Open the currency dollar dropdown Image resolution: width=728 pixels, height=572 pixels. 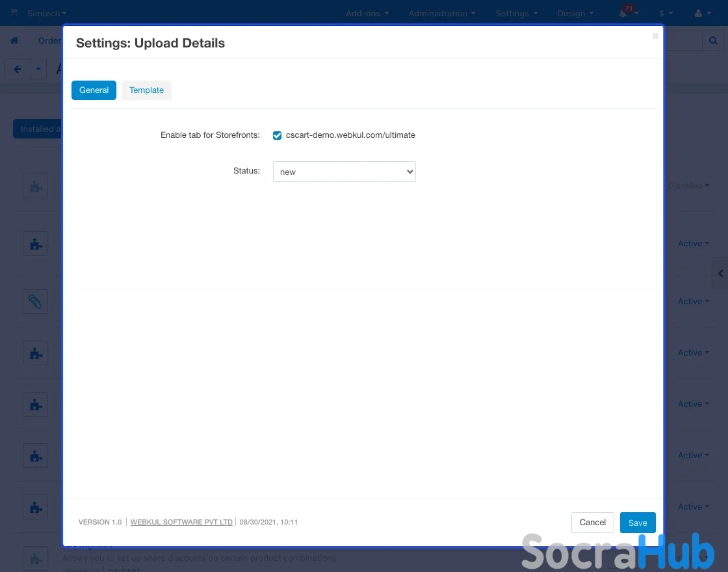pos(666,13)
